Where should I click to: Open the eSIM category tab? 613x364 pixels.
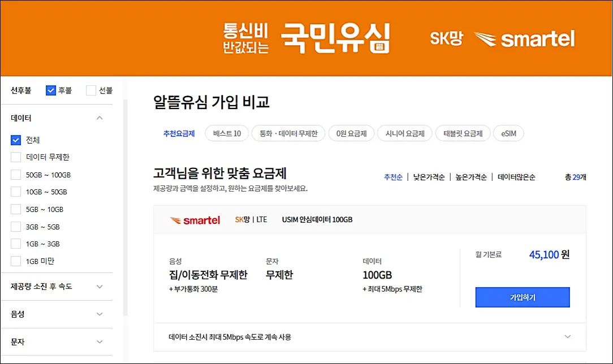[x=508, y=133]
